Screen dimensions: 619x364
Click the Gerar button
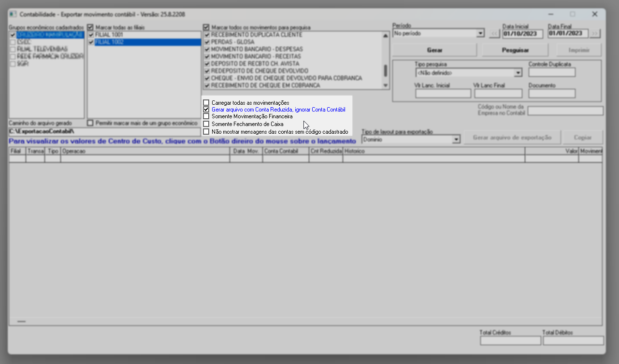434,50
